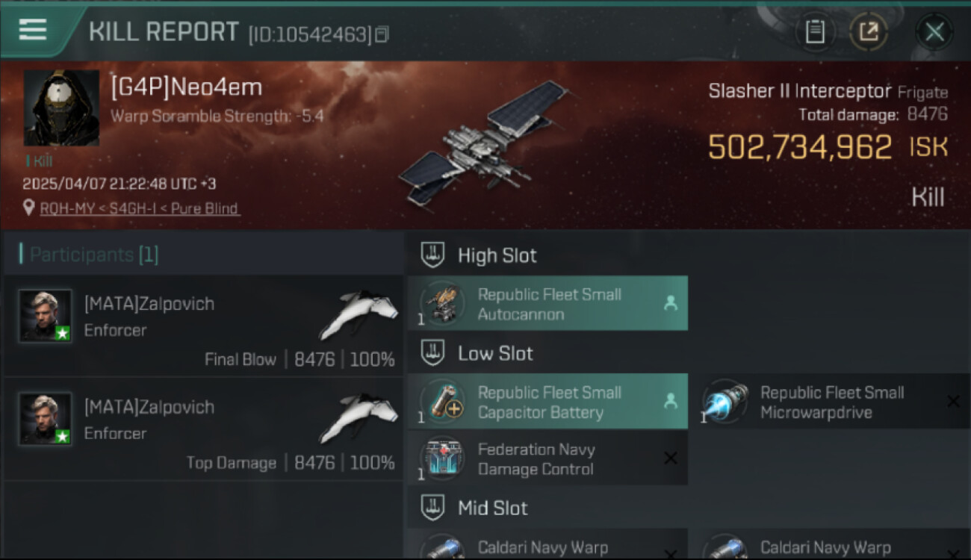The width and height of the screenshot is (971, 560).
Task: Select the Top Damage Zalpovich portrait
Action: (46, 419)
